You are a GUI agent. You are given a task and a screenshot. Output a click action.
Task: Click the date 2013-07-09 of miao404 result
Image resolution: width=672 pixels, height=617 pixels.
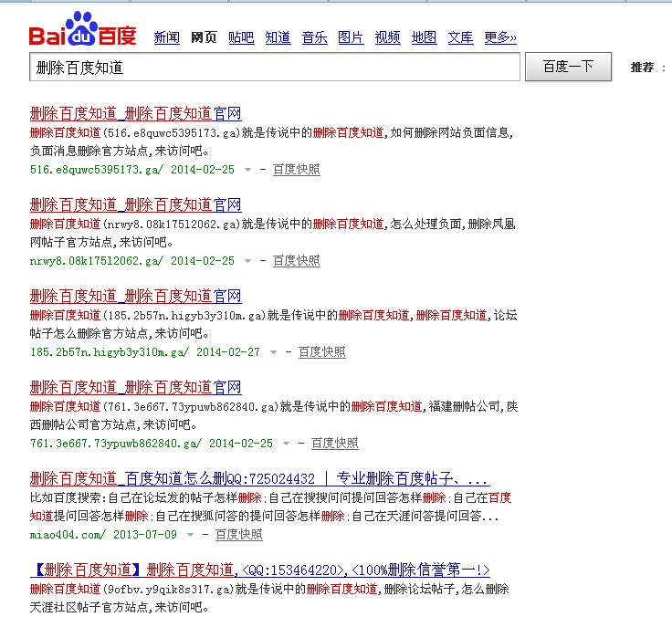coord(145,535)
